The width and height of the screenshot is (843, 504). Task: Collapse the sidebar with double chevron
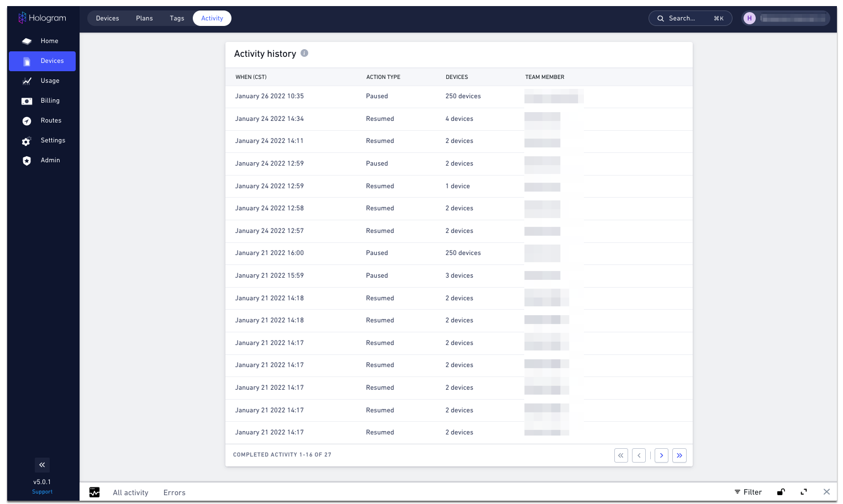pos(42,465)
